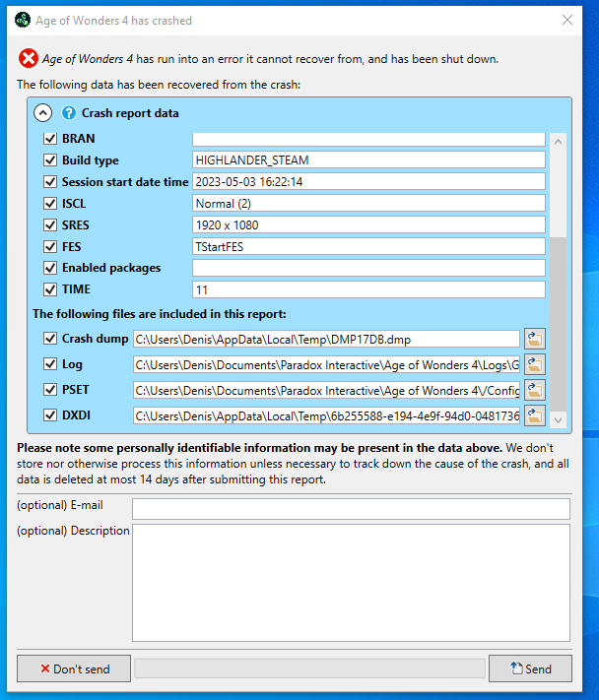Click the scrollbar down arrow
This screenshot has width=599, height=700.
pos(558,419)
